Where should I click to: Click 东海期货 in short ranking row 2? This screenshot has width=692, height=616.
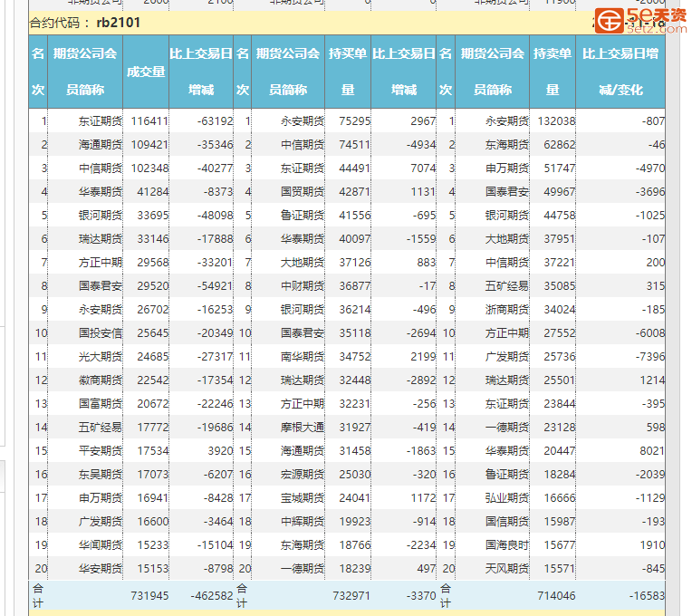click(506, 145)
